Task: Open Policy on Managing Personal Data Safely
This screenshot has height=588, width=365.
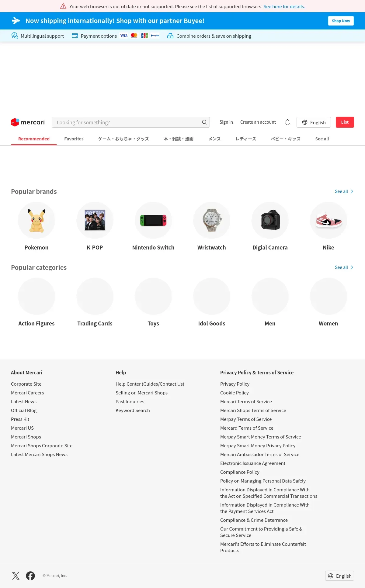Action: coord(263,481)
